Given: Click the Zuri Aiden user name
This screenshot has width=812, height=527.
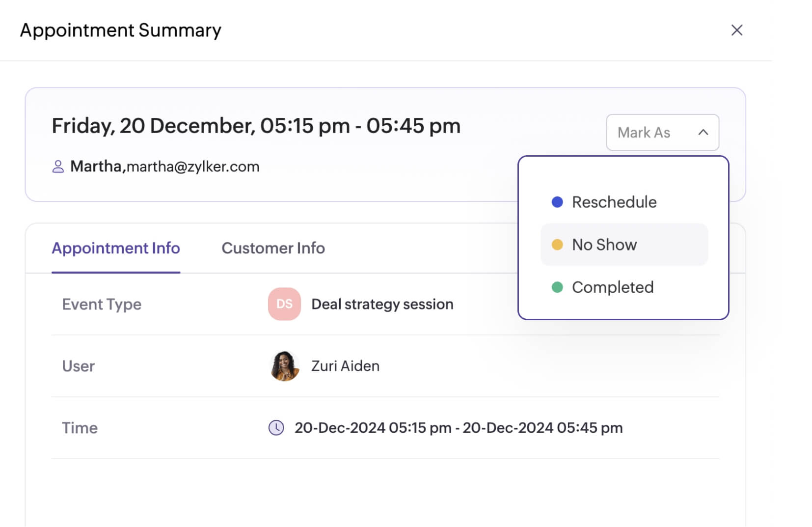Looking at the screenshot, I should click(x=345, y=366).
